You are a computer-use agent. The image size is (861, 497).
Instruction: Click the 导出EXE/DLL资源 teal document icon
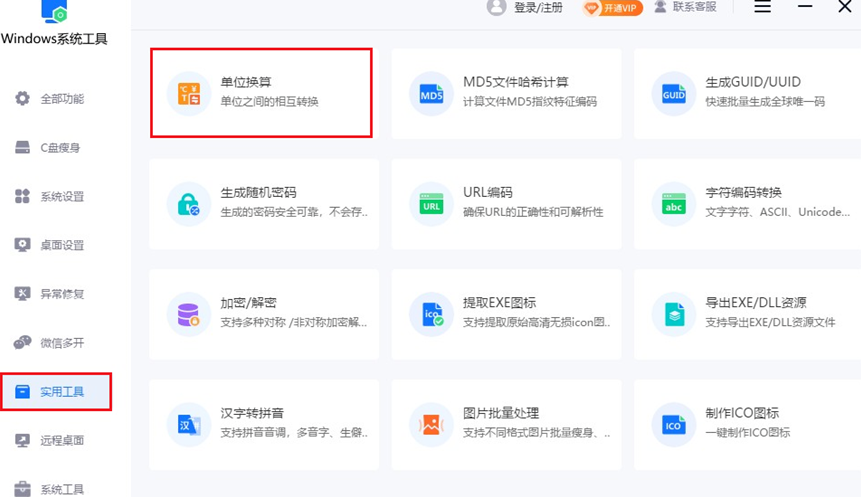tap(674, 315)
